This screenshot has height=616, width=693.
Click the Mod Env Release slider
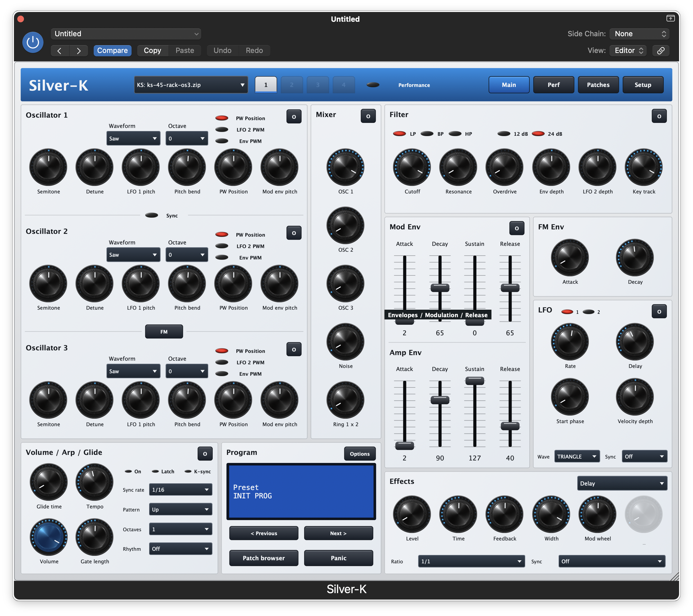pyautogui.click(x=510, y=288)
